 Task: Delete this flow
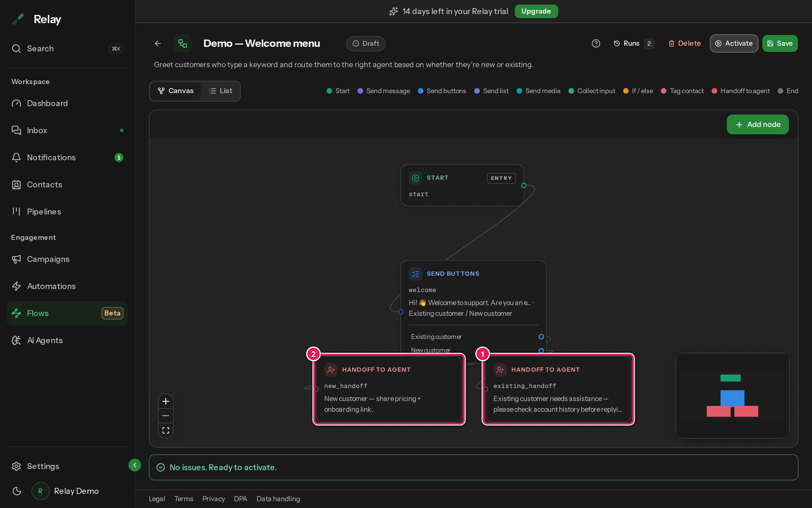[685, 43]
